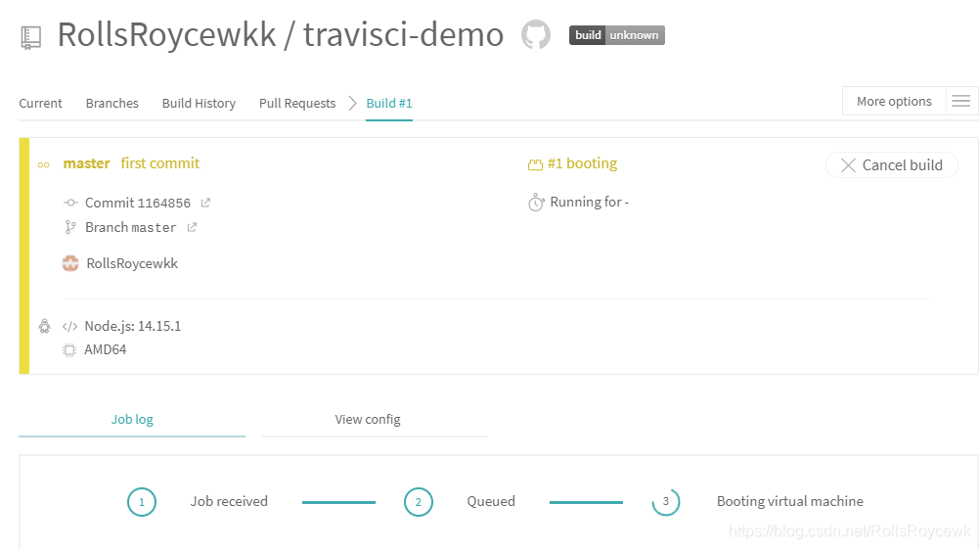The width and height of the screenshot is (980, 549).
Task: Click the Cancel build button
Action: [x=892, y=165]
